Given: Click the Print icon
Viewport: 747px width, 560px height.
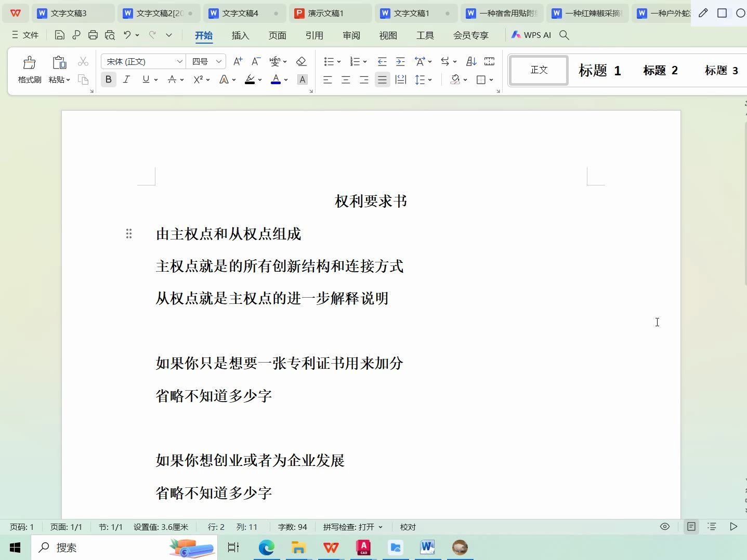Looking at the screenshot, I should coord(93,35).
